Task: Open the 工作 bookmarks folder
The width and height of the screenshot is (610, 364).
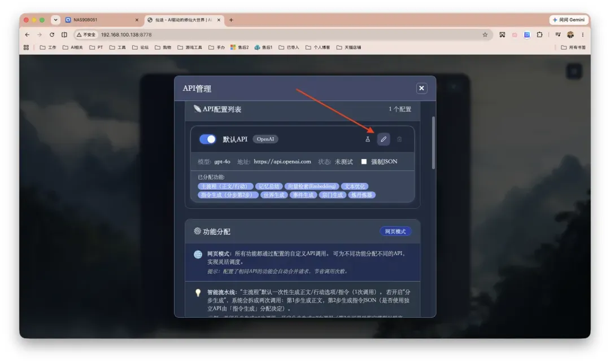Action: tap(48, 47)
